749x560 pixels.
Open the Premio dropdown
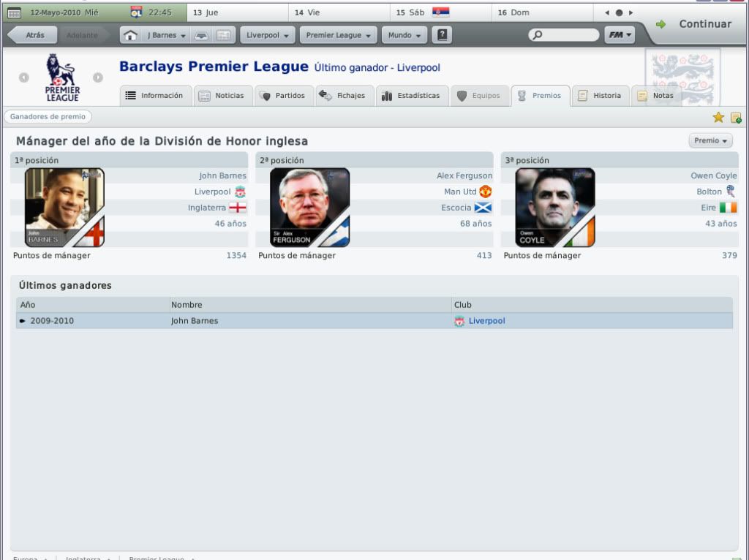[x=710, y=141]
